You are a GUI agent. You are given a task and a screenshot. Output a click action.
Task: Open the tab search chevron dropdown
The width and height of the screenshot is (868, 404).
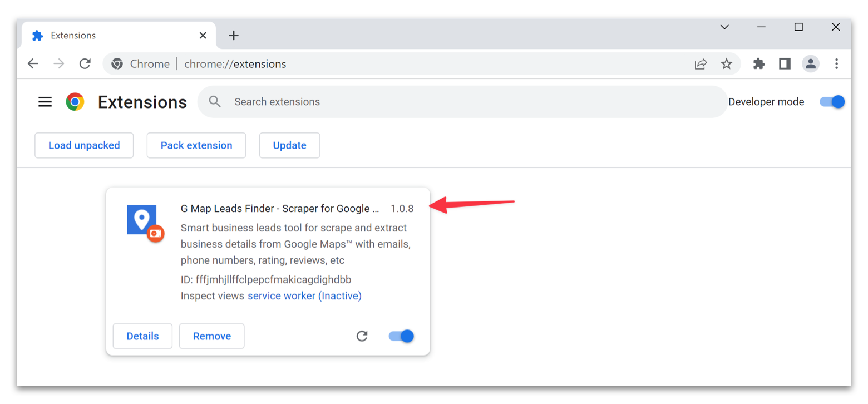click(724, 27)
